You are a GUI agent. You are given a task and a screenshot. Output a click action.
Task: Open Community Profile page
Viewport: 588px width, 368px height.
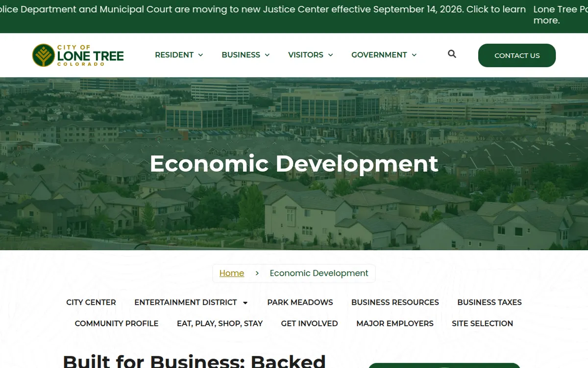point(117,323)
